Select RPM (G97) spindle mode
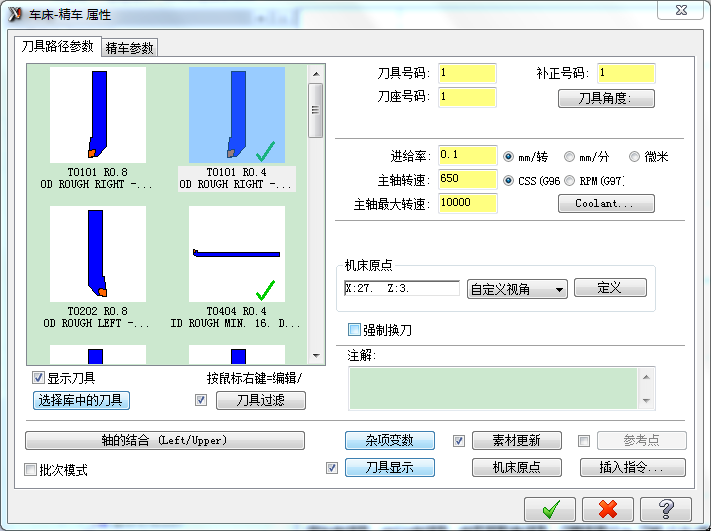The width and height of the screenshot is (711, 531). coord(570,181)
